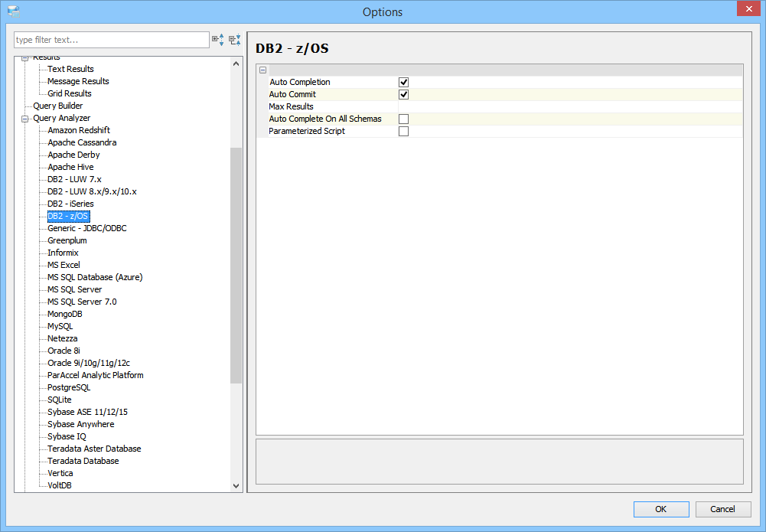Image resolution: width=766 pixels, height=532 pixels.
Task: Collapse the property grid section
Action: click(x=262, y=70)
